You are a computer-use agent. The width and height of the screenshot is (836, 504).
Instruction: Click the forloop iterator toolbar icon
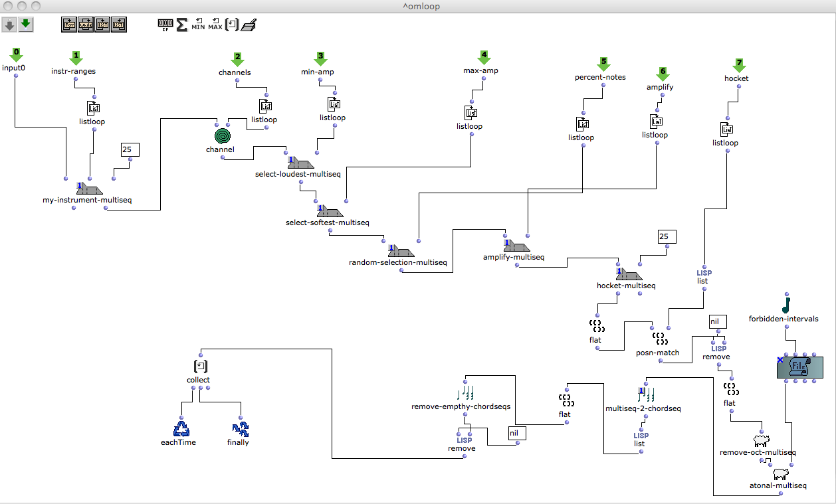[69, 25]
